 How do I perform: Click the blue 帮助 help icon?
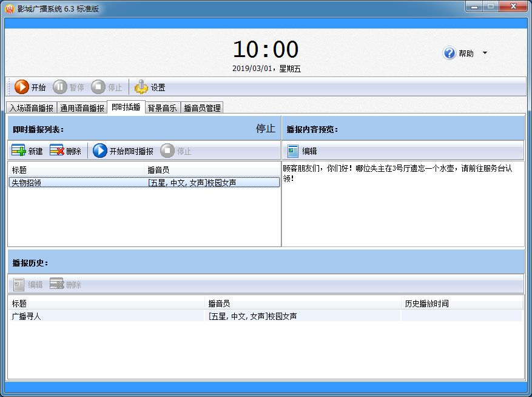[450, 53]
